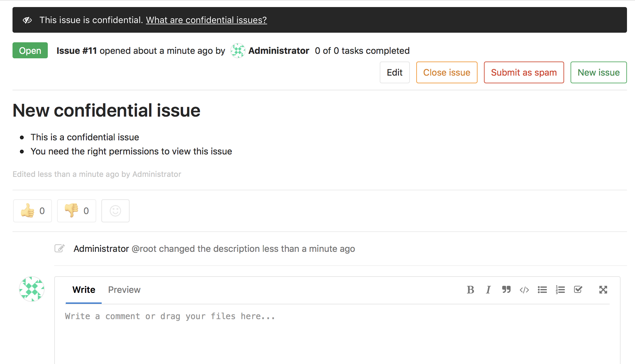Click the Bold formatting icon
The width and height of the screenshot is (635, 364).
pyautogui.click(x=470, y=290)
